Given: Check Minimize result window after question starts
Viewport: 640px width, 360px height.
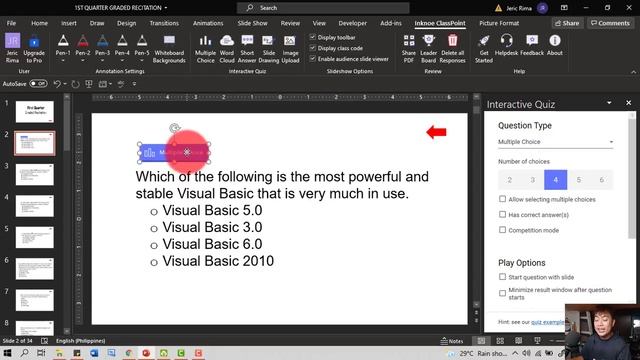Looking at the screenshot, I should pyautogui.click(x=502, y=293).
